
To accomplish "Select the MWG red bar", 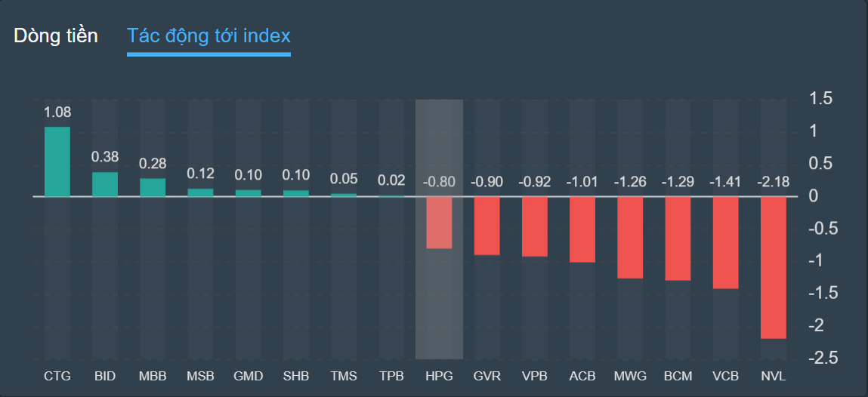I will [x=630, y=238].
